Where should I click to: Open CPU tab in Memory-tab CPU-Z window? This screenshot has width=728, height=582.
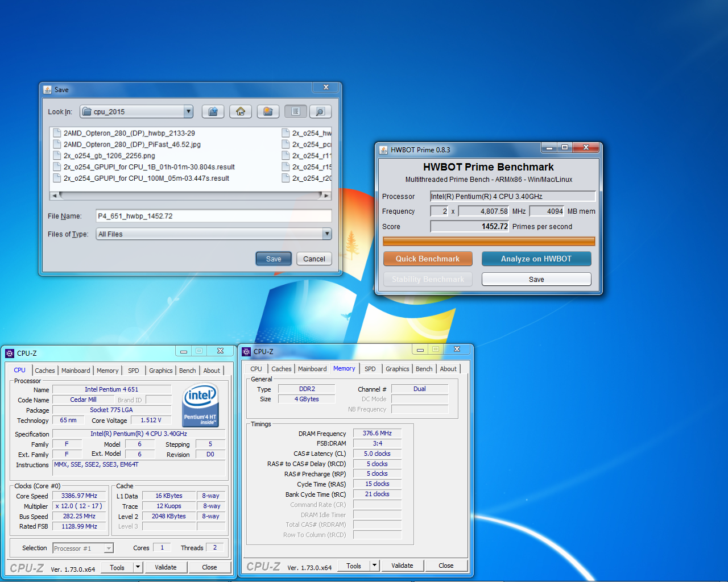pyautogui.click(x=257, y=369)
